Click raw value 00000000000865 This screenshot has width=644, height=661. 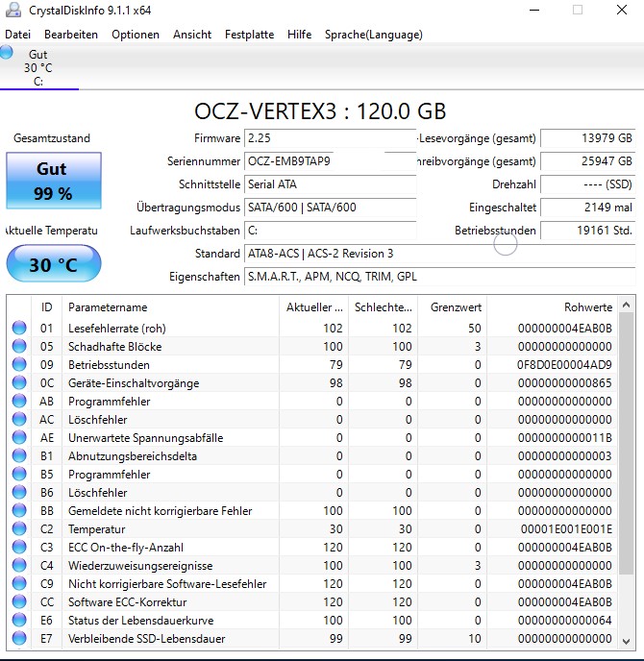565,382
